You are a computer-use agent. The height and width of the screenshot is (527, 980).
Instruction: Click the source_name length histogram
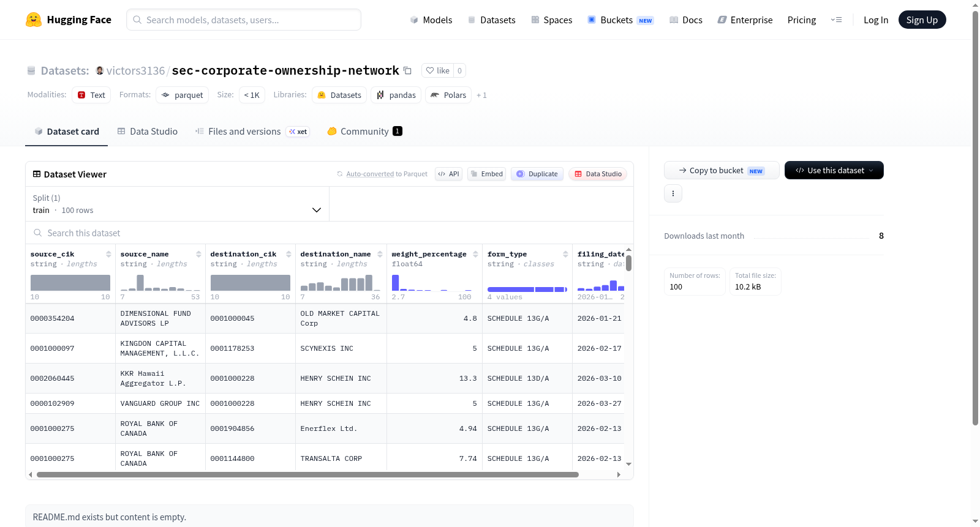click(160, 282)
